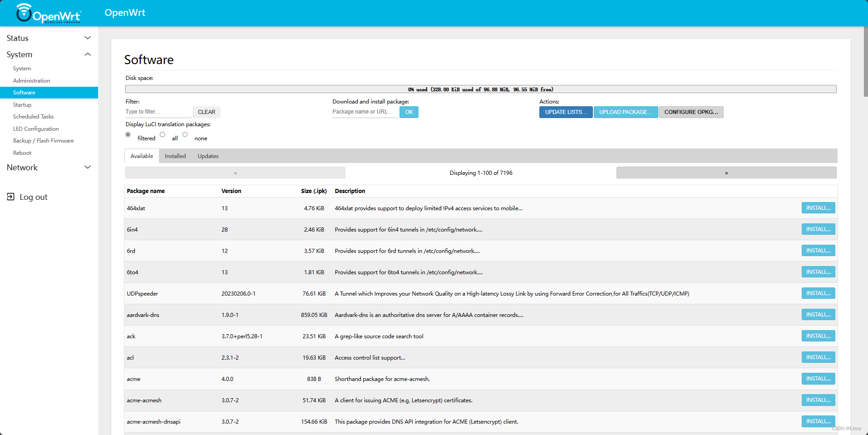Install the acl package
The image size is (868, 435).
(818, 357)
